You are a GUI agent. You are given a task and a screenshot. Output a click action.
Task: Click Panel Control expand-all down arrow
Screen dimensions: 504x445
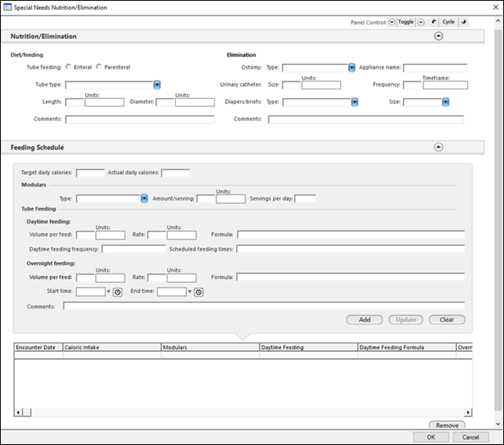tap(392, 22)
